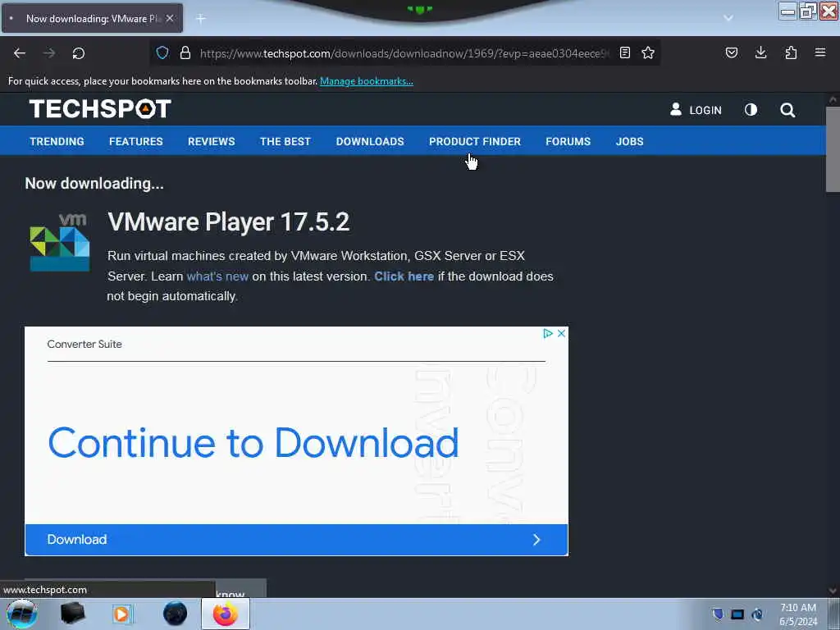Click the 'VMware Player 17.5.2' heading
This screenshot has width=840, height=630.
229,221
